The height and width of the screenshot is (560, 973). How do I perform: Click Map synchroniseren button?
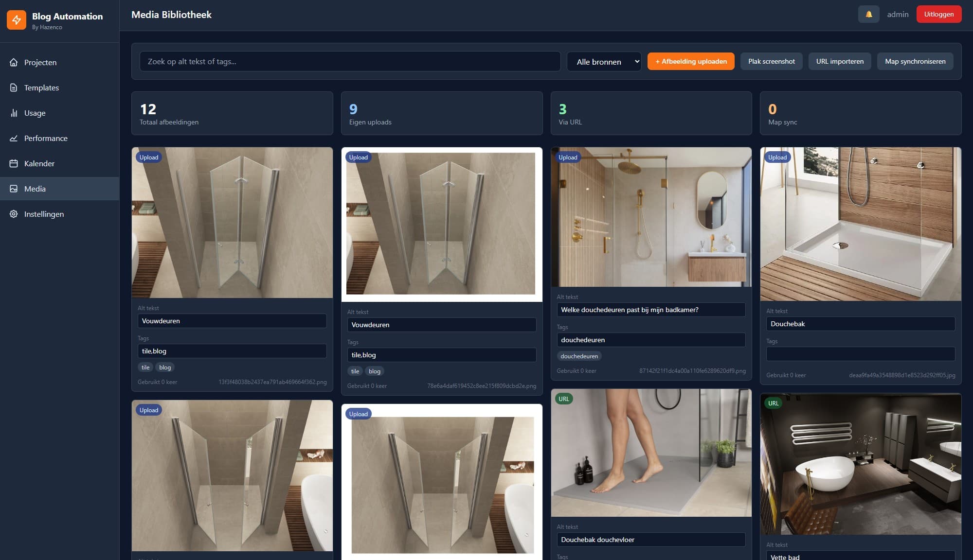(x=915, y=61)
